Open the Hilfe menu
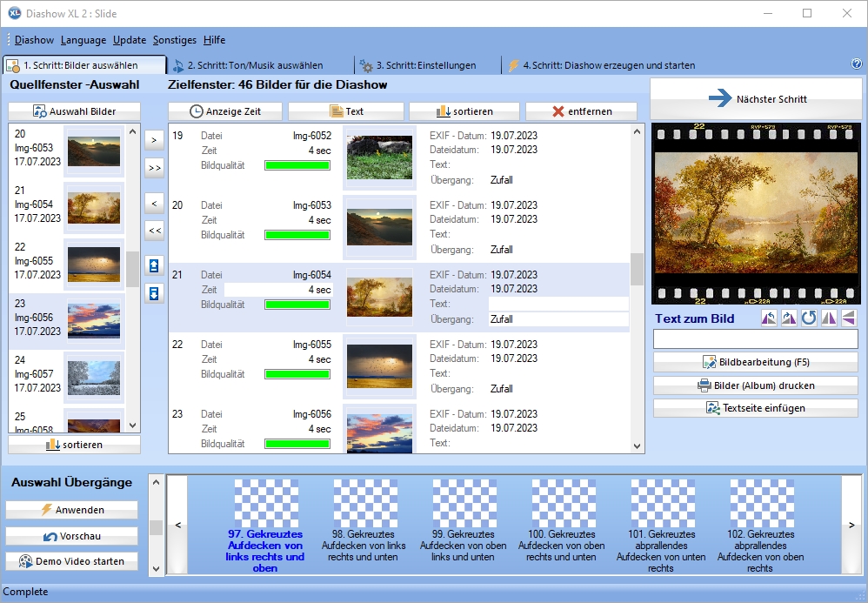868x603 pixels. point(214,40)
